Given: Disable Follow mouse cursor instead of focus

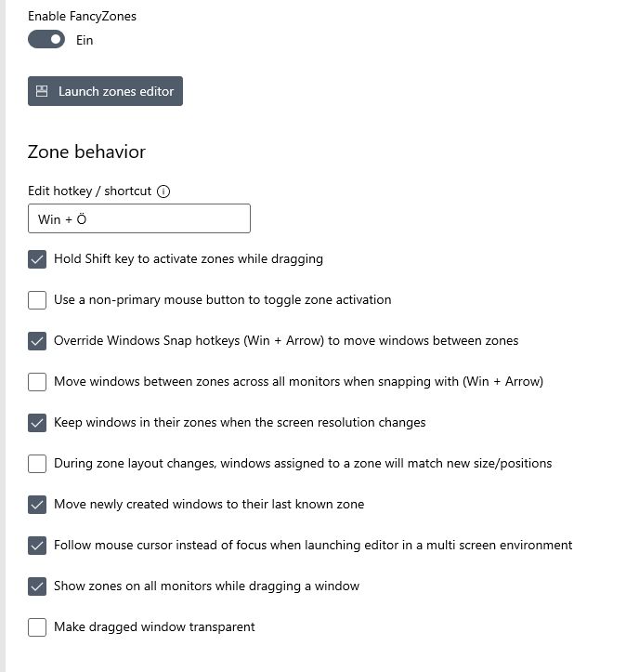Looking at the screenshot, I should [x=37, y=546].
